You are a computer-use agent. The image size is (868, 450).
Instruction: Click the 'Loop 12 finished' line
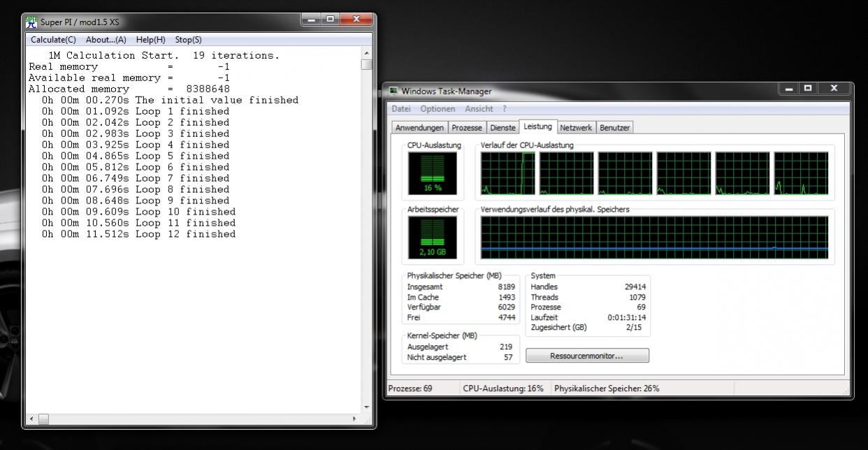coord(138,234)
